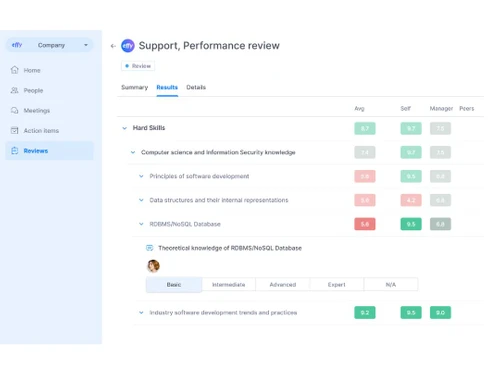Click Industry trends Manager score 9.0
This screenshot has height=375, width=500.
[440, 313]
